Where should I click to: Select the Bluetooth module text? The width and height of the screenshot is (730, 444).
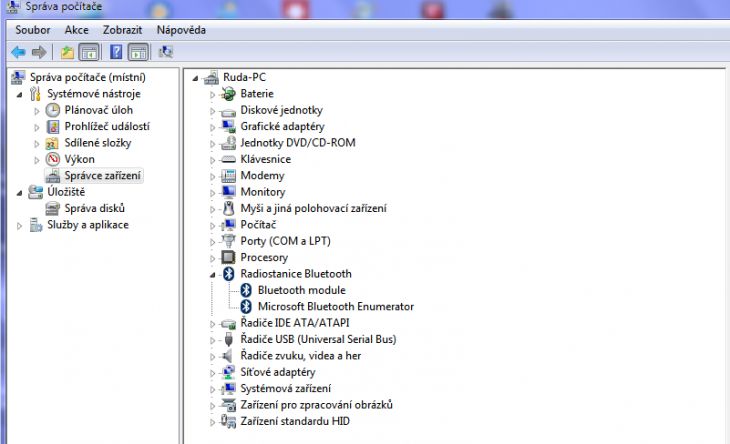pos(302,290)
